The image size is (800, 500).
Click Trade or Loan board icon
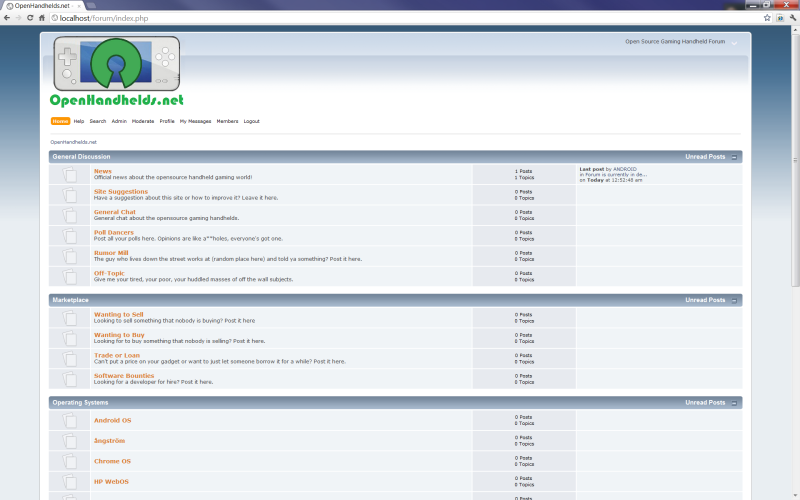click(69, 359)
